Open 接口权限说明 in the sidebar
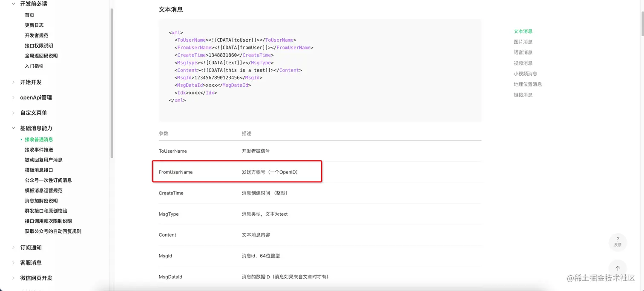644x291 pixels. 39,46
